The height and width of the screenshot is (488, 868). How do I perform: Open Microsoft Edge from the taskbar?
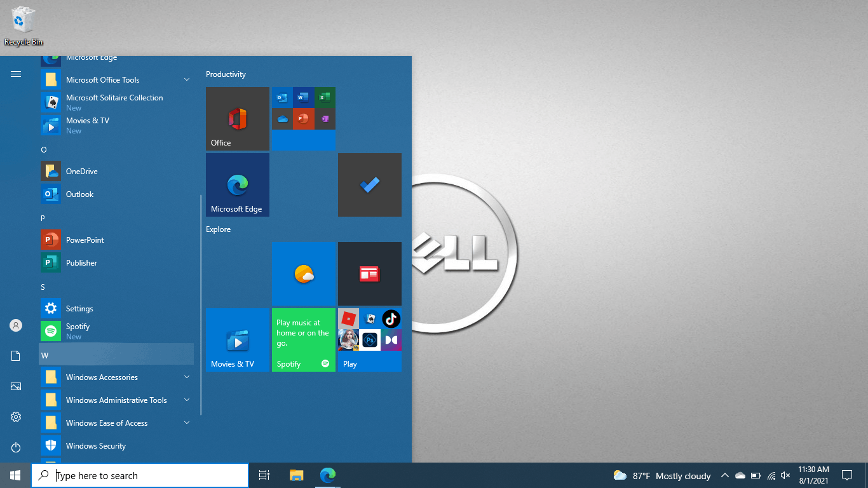[x=327, y=475]
